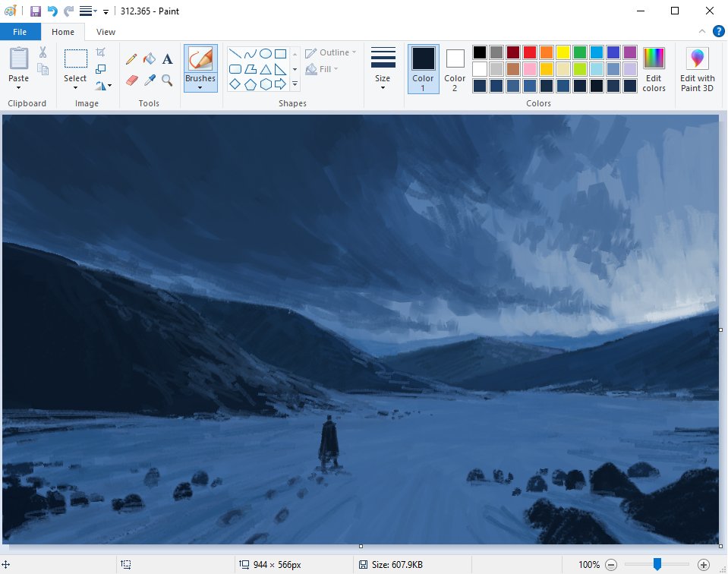This screenshot has height=574, width=728.
Task: Pick the black color swatch
Action: [480, 52]
